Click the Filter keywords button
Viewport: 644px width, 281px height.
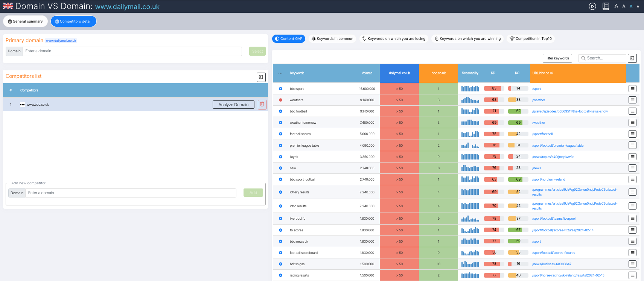557,58
